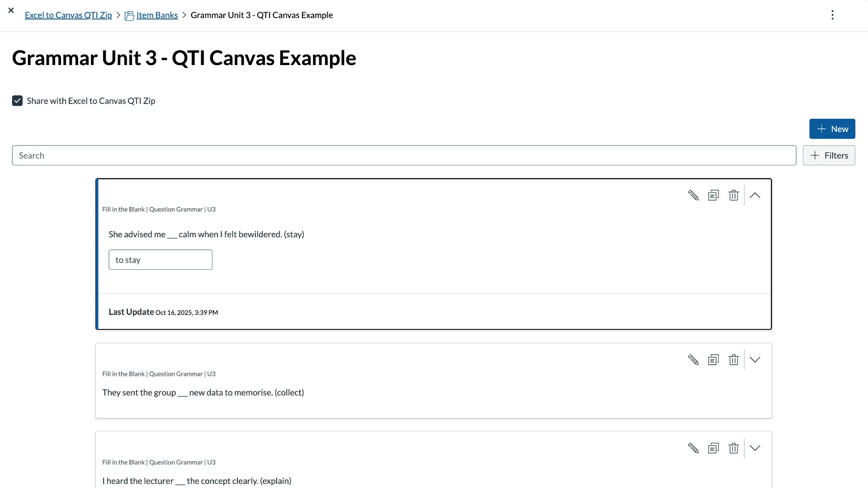Create a new item with the New button
Viewport: 868px width, 488px height.
(832, 129)
